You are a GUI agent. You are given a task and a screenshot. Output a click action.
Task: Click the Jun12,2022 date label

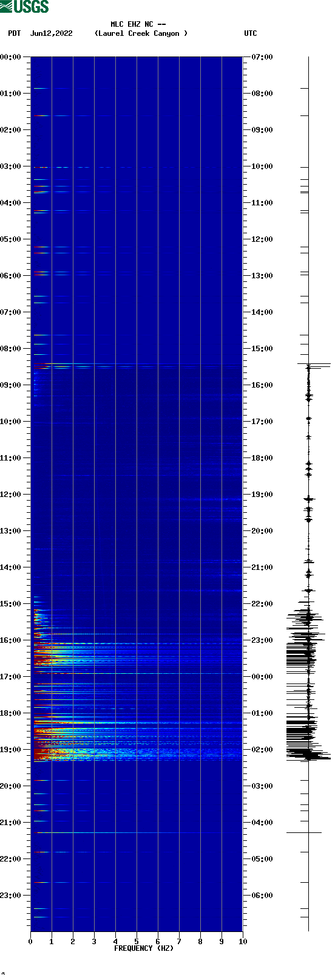[x=52, y=33]
